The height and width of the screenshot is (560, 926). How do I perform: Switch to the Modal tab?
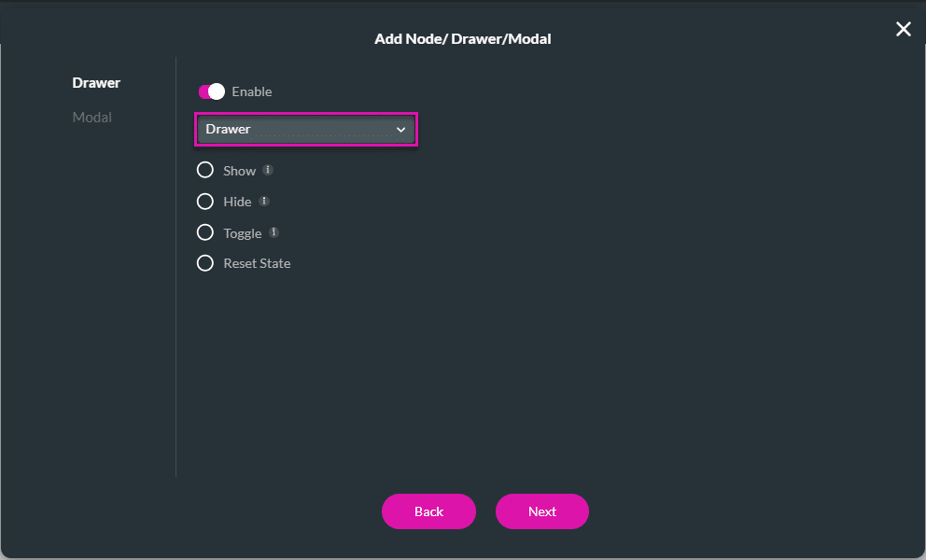[91, 117]
